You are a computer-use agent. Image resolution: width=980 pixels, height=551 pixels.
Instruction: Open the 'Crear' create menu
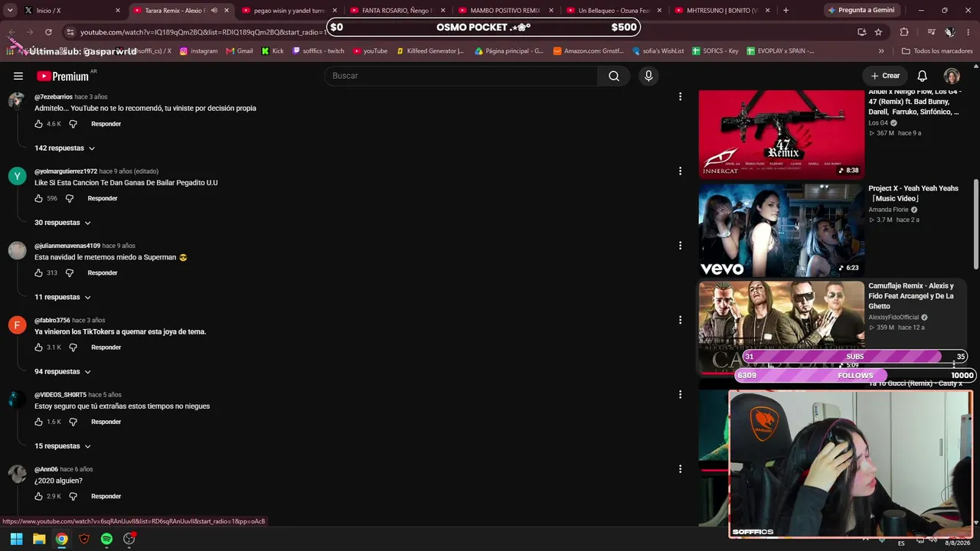click(x=885, y=76)
